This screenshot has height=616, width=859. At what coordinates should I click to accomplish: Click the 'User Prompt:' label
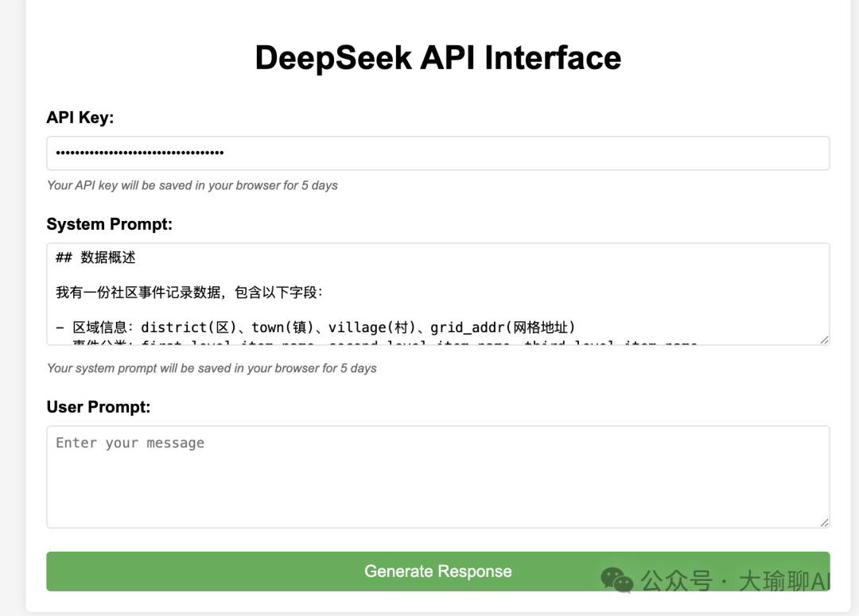click(x=99, y=407)
